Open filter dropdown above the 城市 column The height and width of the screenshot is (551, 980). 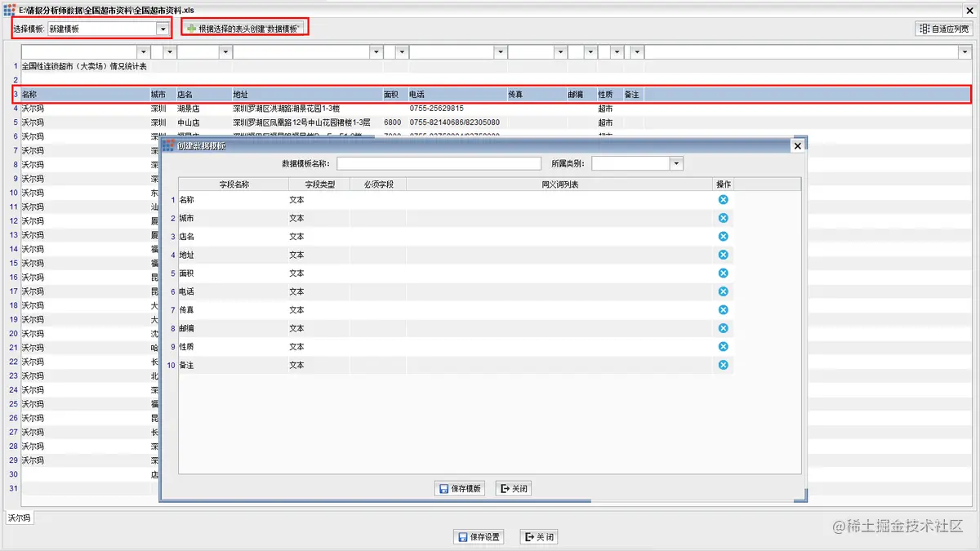170,52
